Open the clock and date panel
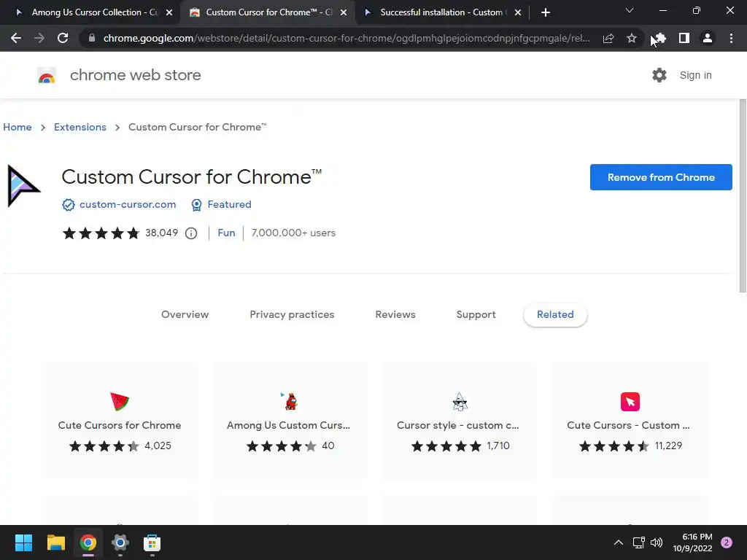 (692, 542)
